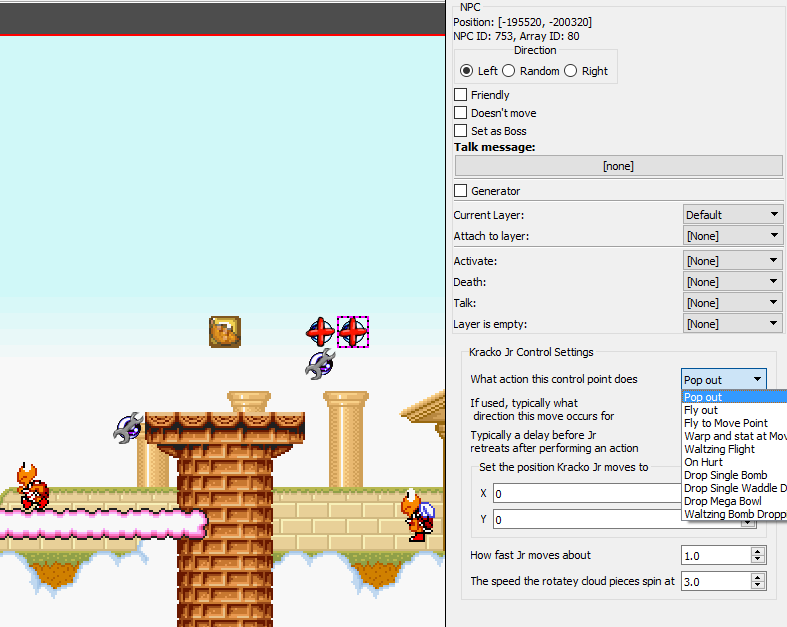Image resolution: width=787 pixels, height=627 pixels.
Task: Select the red Koopa on the pink cloud
Action: pos(32,487)
